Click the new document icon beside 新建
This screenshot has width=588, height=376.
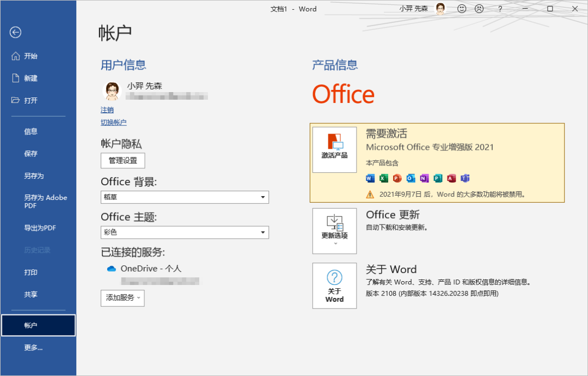coord(15,78)
